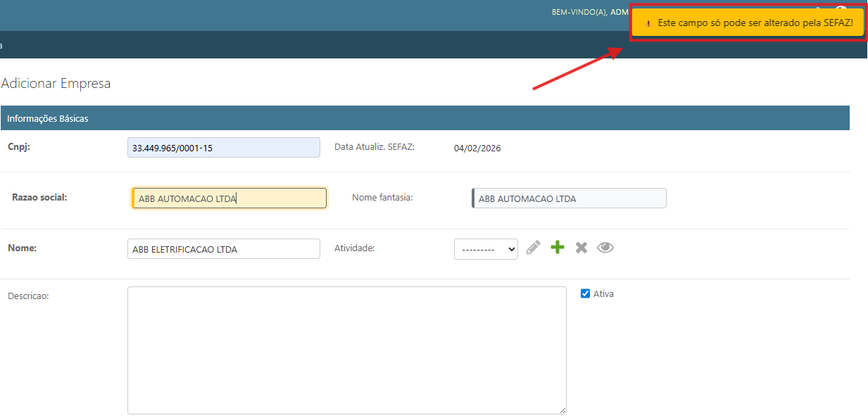Click the Adicionar Empresa page title

point(56,84)
